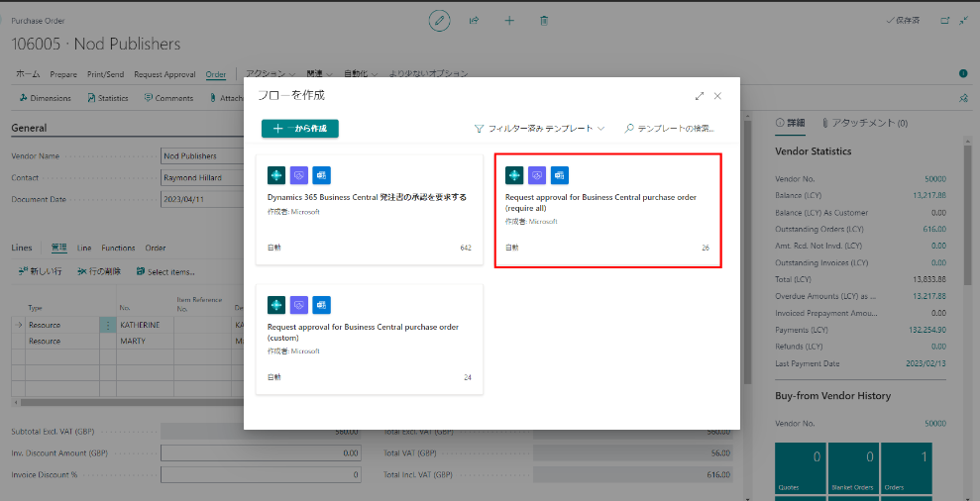Click Outlook icon on custom card

coord(321,305)
